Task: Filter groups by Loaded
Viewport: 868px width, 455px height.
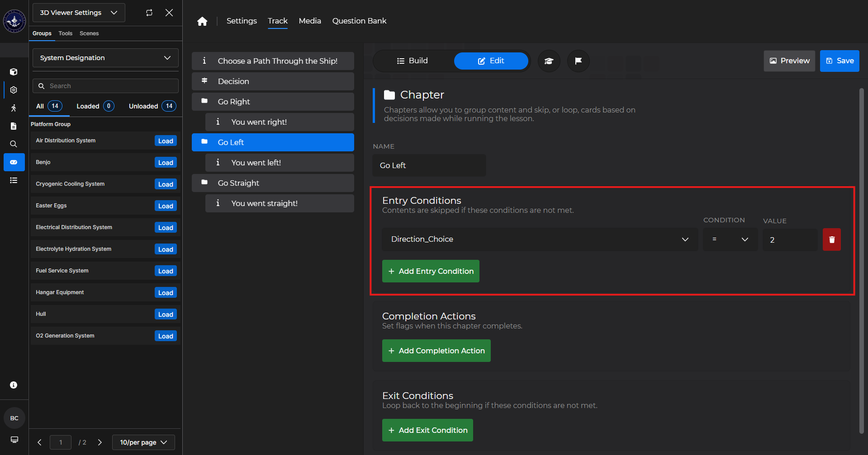Action: click(95, 106)
